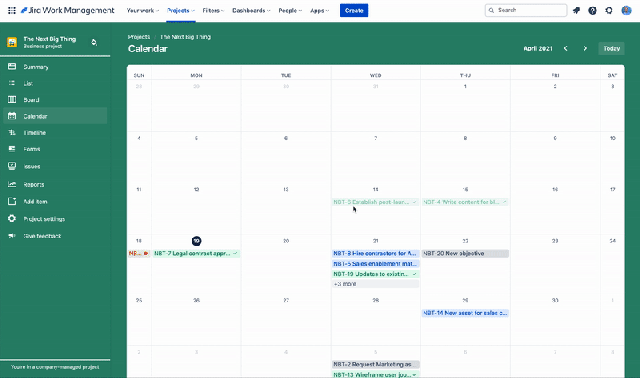Screen dimensions: 640x378
Task: Click the April 2021 month label
Action: tap(538, 49)
